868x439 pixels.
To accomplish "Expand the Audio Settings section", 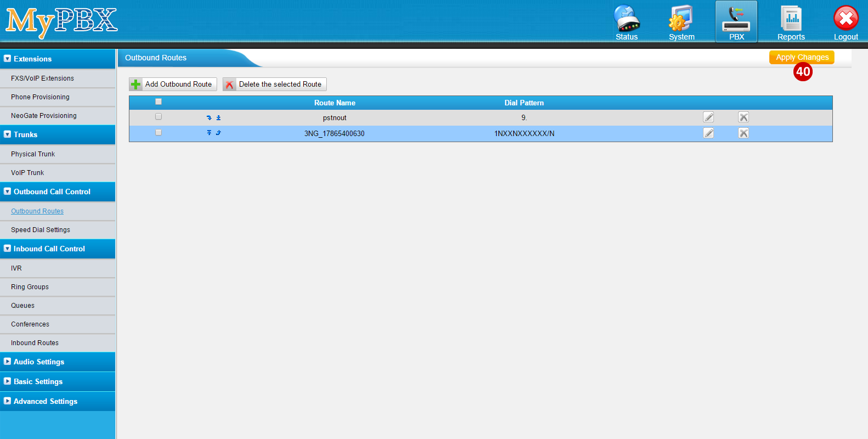I will pyautogui.click(x=38, y=362).
